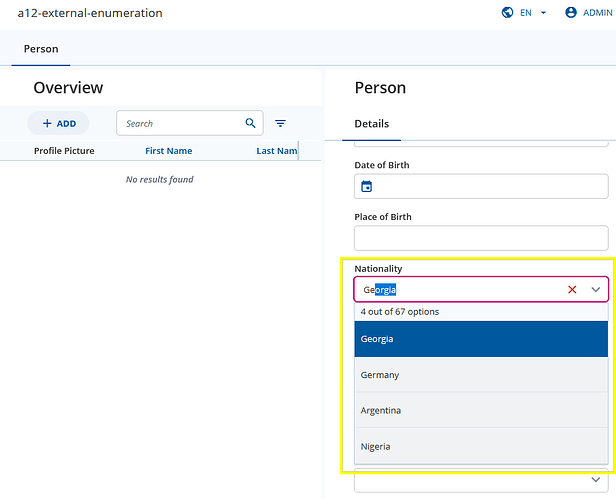Sort by First Name column header
Viewport: 616px width, 499px height.
[169, 151]
